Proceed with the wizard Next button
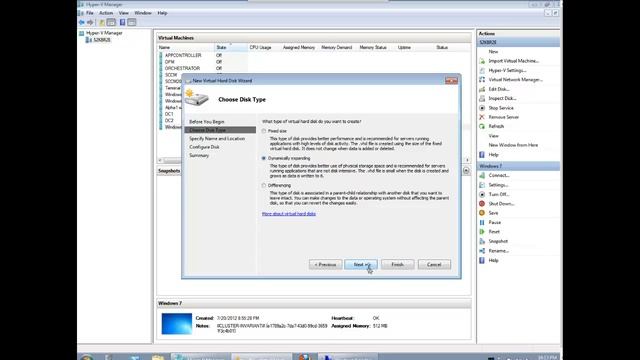This screenshot has width=640, height=360. [x=361, y=264]
